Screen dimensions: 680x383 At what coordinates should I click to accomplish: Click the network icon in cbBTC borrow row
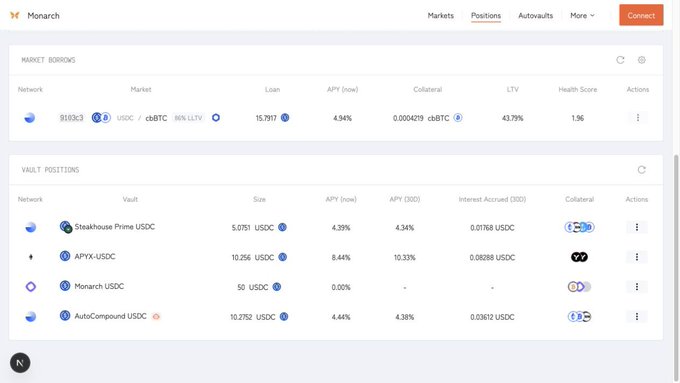29,118
